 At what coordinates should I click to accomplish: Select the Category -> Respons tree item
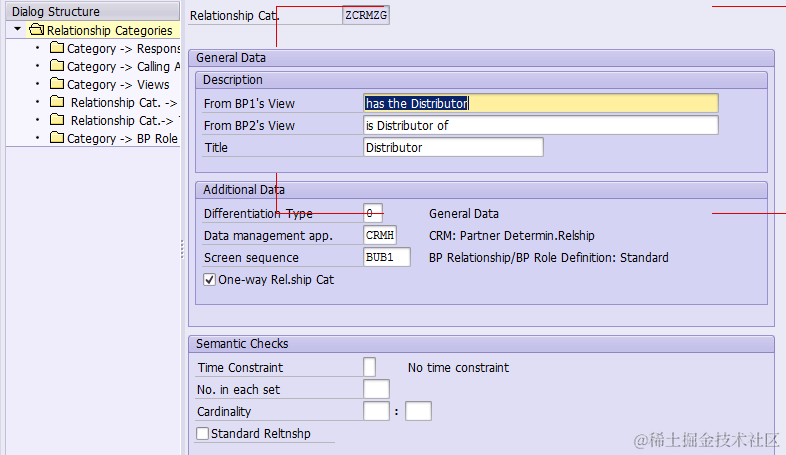click(x=123, y=49)
